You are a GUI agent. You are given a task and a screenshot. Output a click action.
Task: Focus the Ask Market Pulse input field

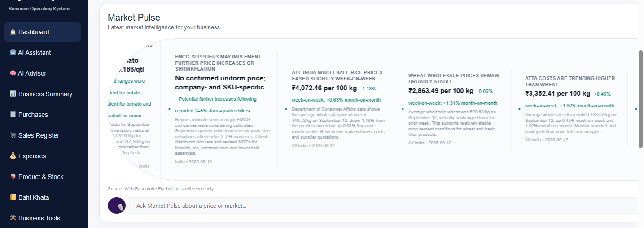(383, 206)
